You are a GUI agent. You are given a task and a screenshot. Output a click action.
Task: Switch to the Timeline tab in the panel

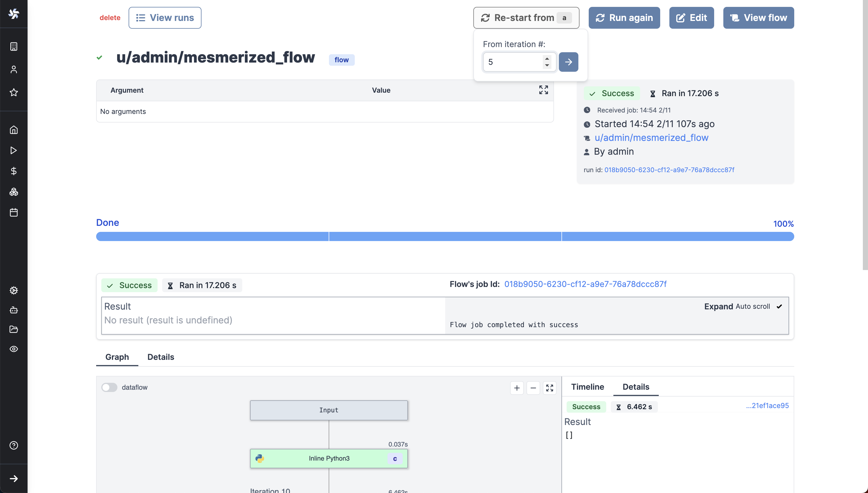(x=587, y=387)
